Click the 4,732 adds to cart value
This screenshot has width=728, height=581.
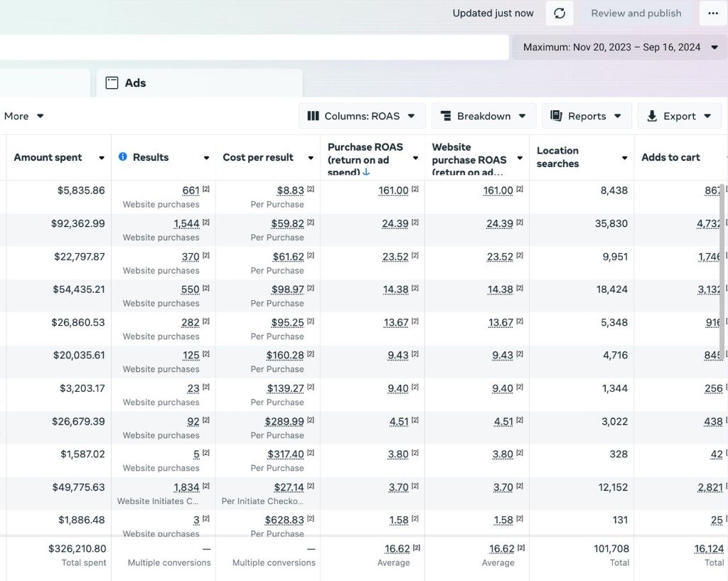[710, 223]
